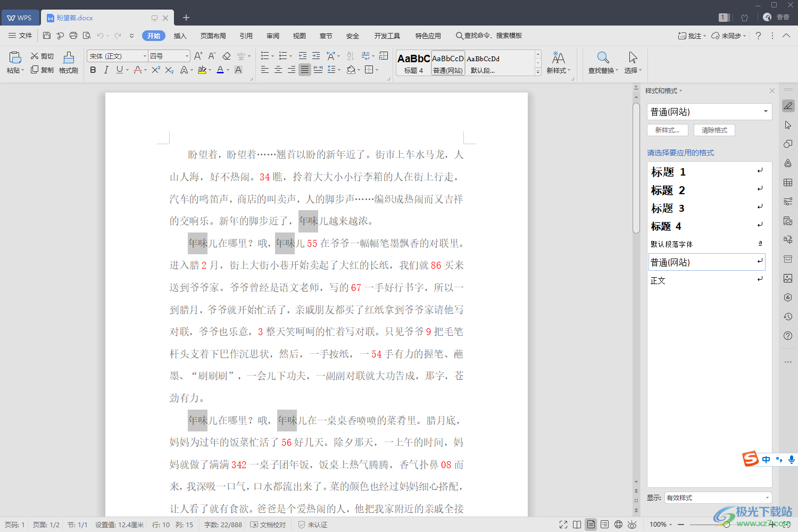Click Select (选择) cursor tool in ribbon

pos(633,63)
